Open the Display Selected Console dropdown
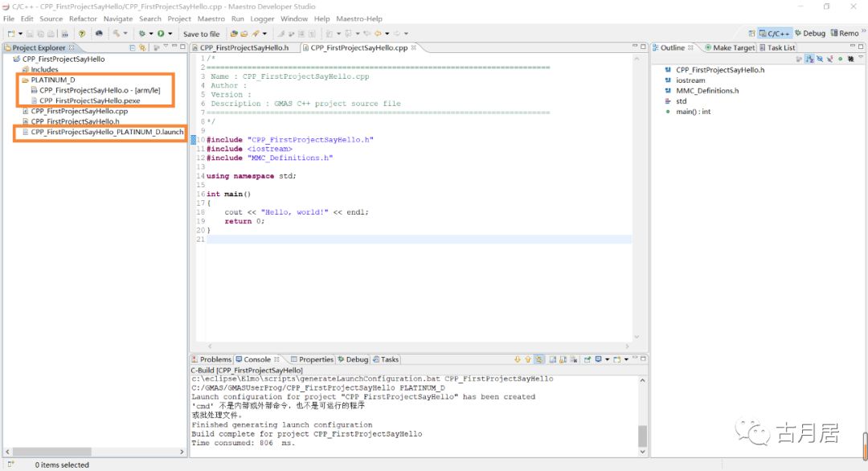 tap(608, 360)
